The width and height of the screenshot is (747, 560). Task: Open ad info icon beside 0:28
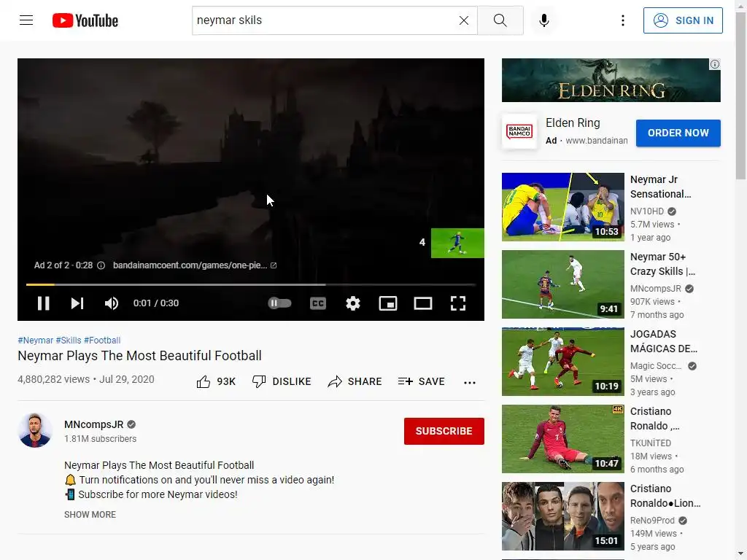[101, 265]
